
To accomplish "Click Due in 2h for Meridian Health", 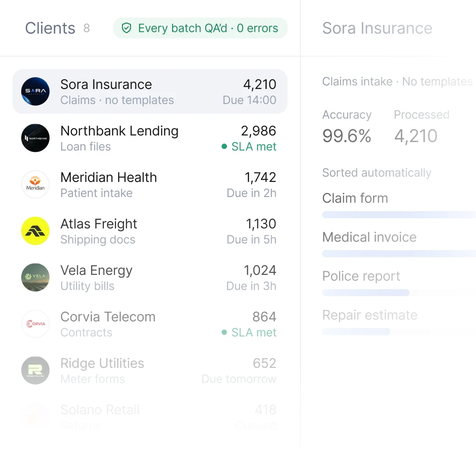I will (251, 193).
